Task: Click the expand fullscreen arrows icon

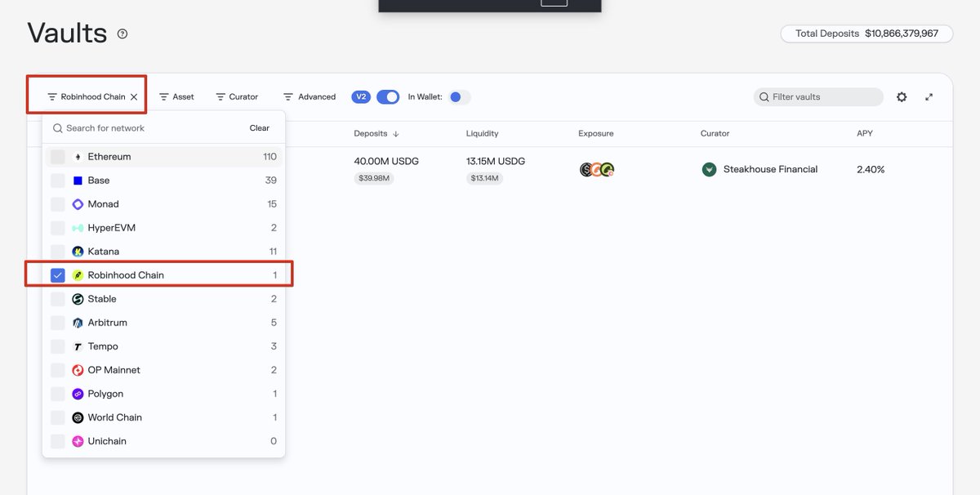Action: 929,96
